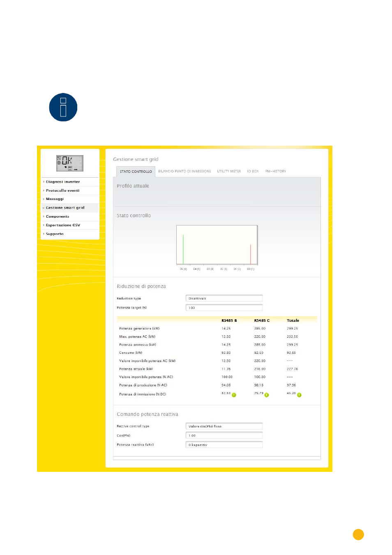The height and width of the screenshot is (555, 392).
Task: Click the Potenza reattiva (VAr) field
Action: click(224, 445)
